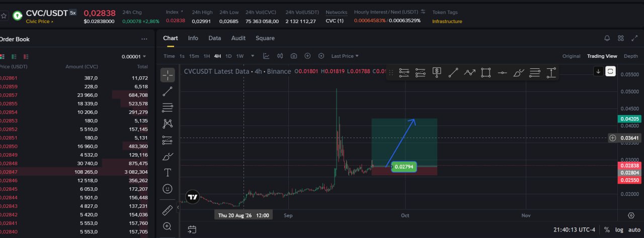This screenshot has width=644, height=238.
Task: Select the arrow path icon in floating toolbar
Action: [469, 72]
